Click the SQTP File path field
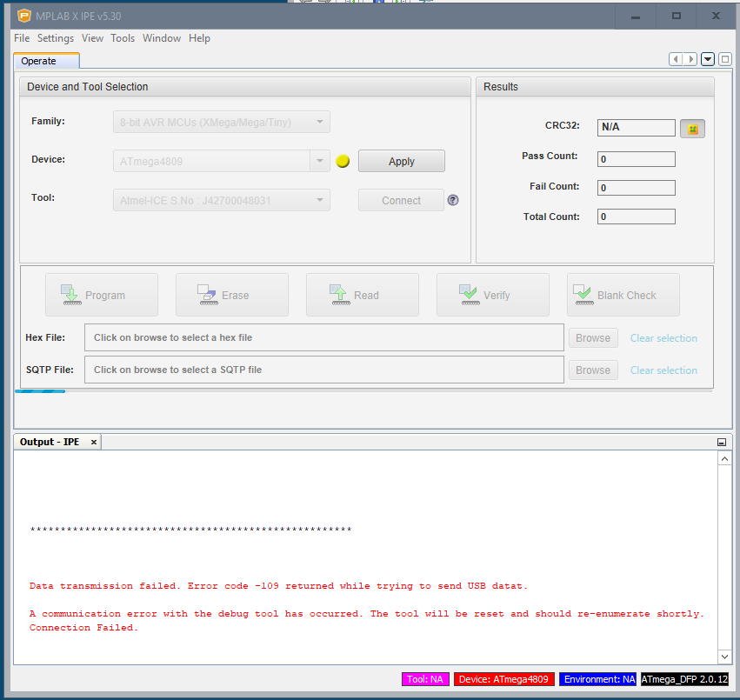This screenshot has height=700, width=740. click(x=324, y=370)
